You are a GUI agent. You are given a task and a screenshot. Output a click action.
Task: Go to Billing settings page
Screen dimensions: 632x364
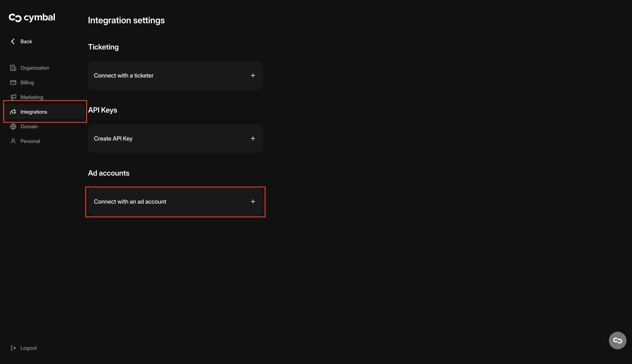pos(27,82)
